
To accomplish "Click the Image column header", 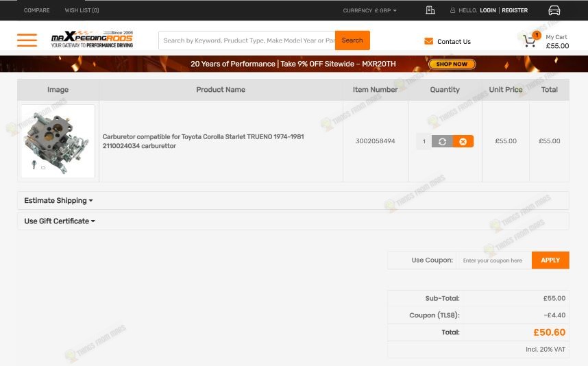I will pos(58,90).
